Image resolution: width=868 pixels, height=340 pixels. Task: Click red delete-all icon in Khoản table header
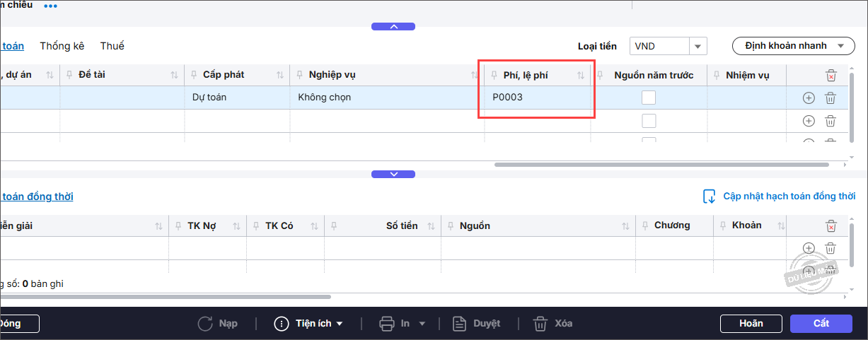click(831, 226)
